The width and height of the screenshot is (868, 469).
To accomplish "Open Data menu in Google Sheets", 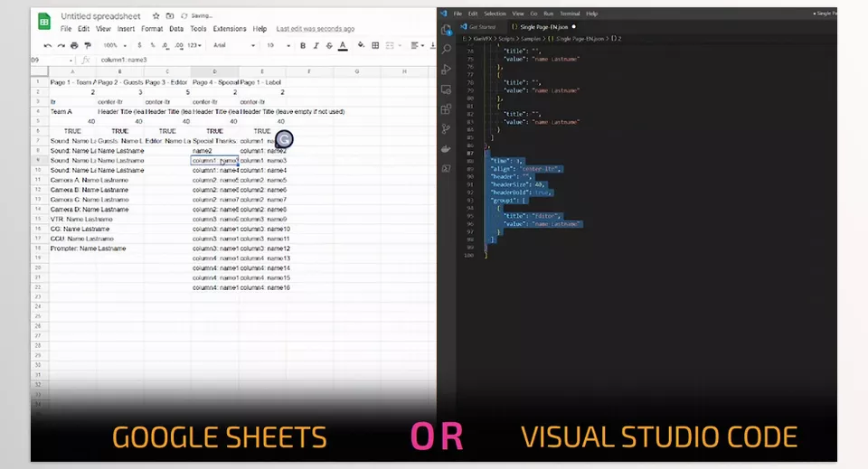I will [x=176, y=29].
